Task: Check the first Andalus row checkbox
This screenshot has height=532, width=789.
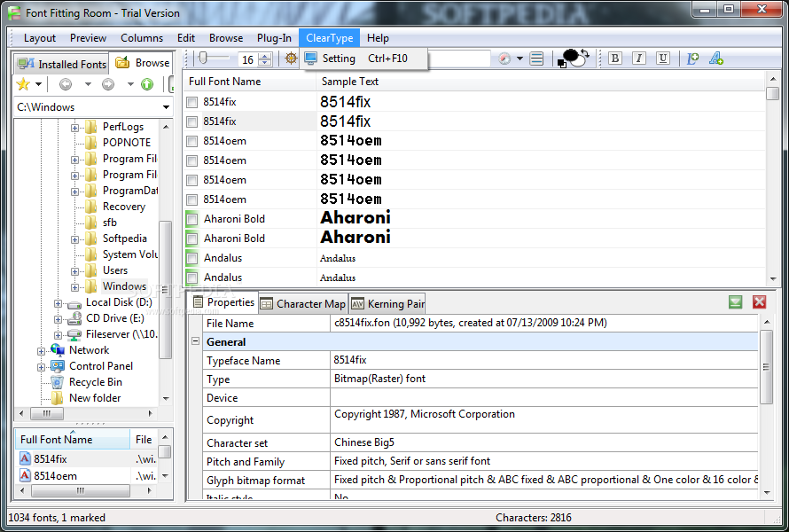Action: click(x=191, y=258)
